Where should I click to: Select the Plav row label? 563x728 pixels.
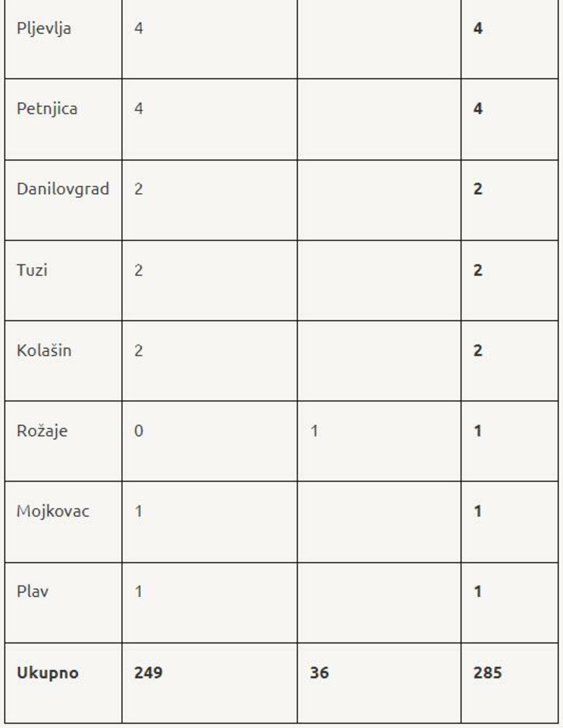(x=33, y=592)
